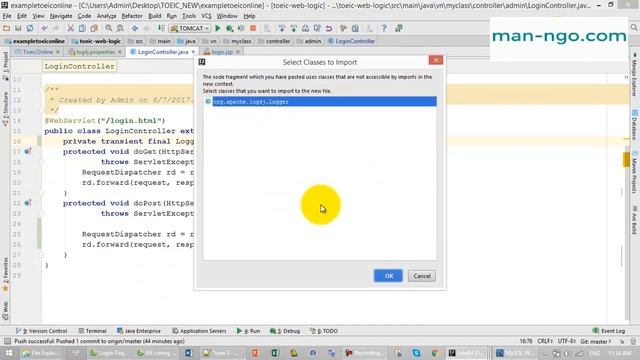Click the Help question mark icon

(x=384, y=28)
